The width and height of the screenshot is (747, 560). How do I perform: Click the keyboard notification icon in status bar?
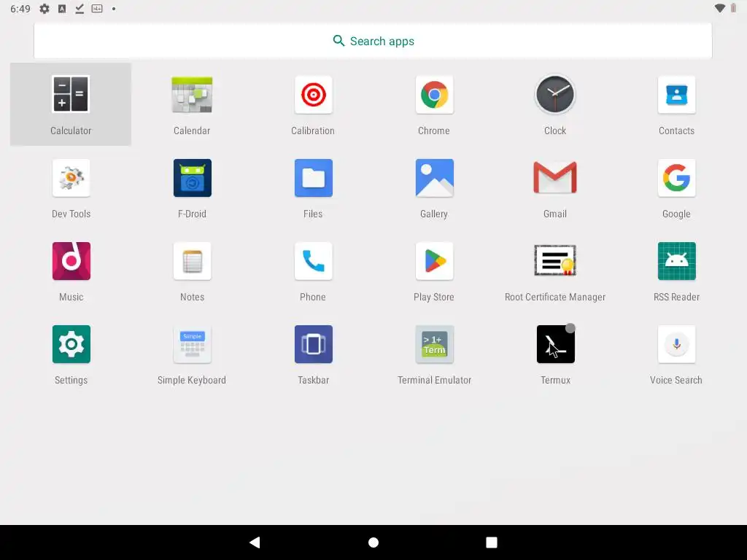pyautogui.click(x=97, y=9)
